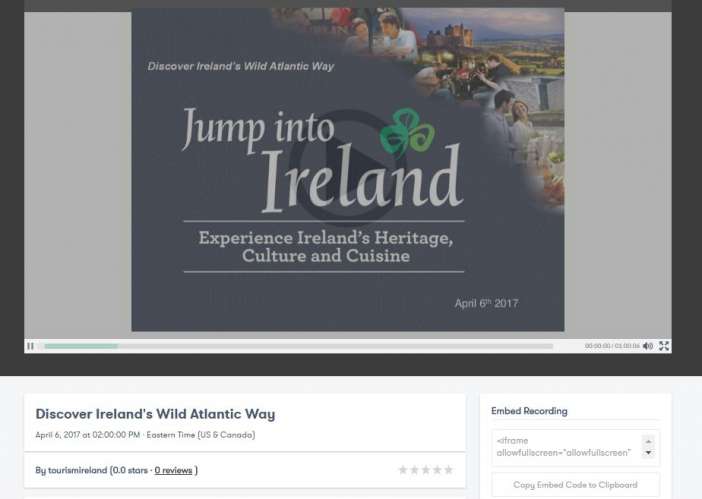702x499 pixels.
Task: Open the 0 reviews link
Action: tap(173, 470)
